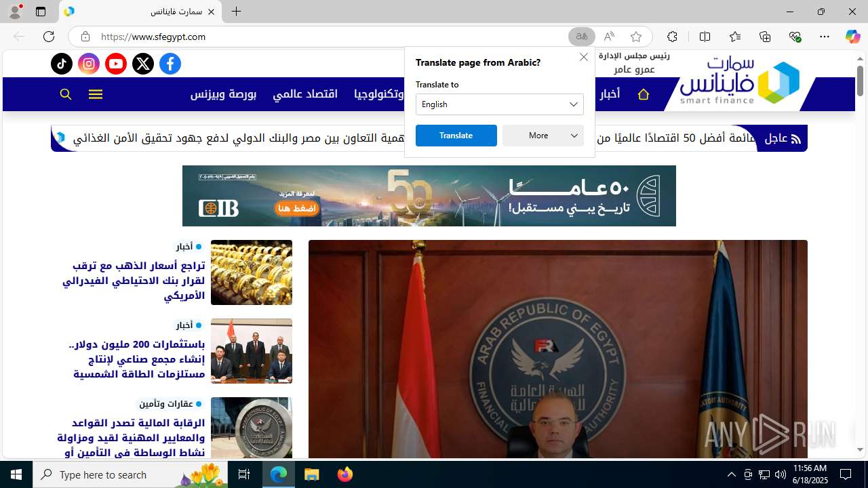Image resolution: width=868 pixels, height=488 pixels.
Task: Open the main featured article image
Action: click(x=558, y=349)
